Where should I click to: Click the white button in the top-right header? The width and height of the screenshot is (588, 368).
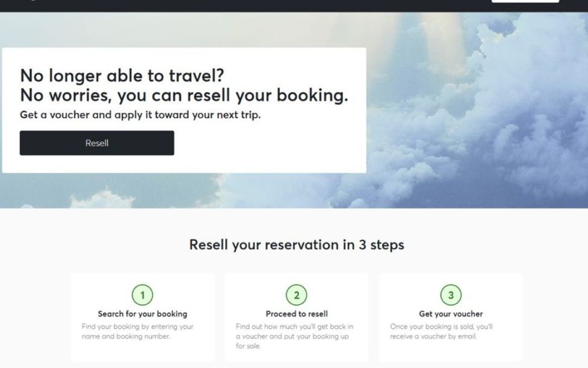(524, 2)
